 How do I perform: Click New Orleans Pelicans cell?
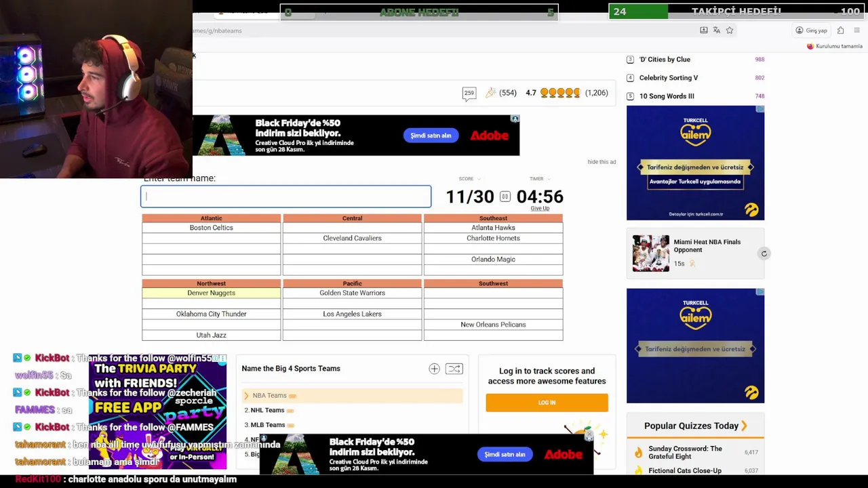point(493,325)
